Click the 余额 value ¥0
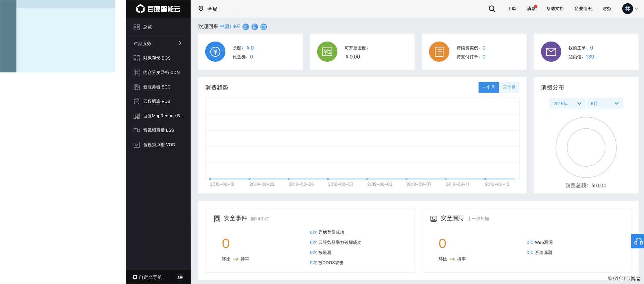Image resolution: width=644 pixels, height=284 pixels. [x=250, y=48]
